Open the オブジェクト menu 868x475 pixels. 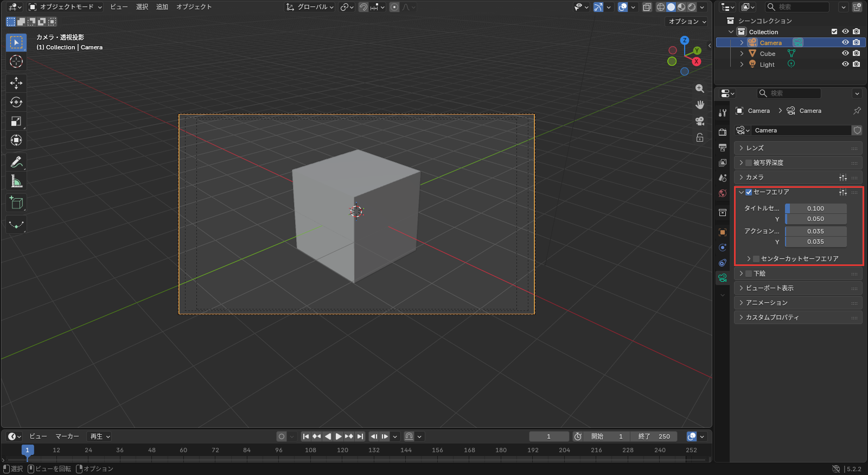pyautogui.click(x=194, y=7)
